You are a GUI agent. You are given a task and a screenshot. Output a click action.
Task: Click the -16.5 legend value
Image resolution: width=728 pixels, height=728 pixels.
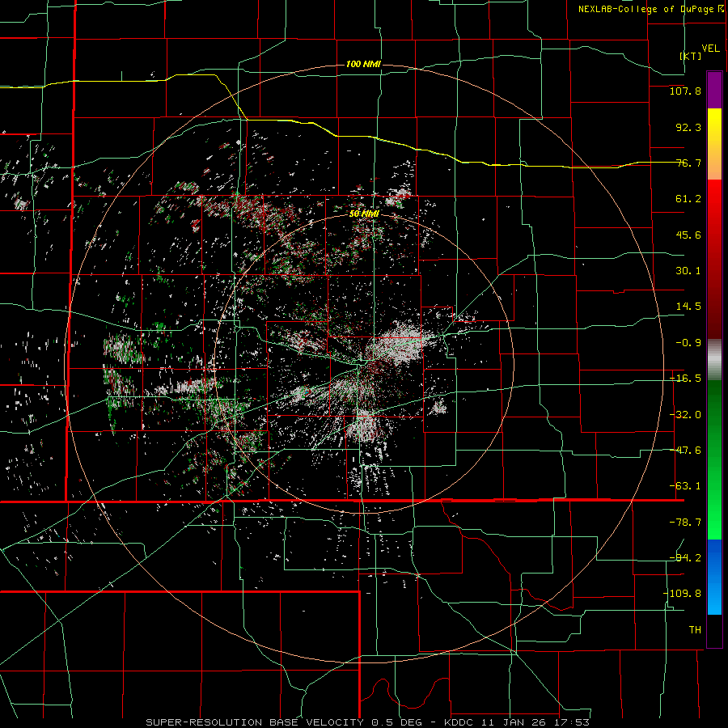[685, 379]
